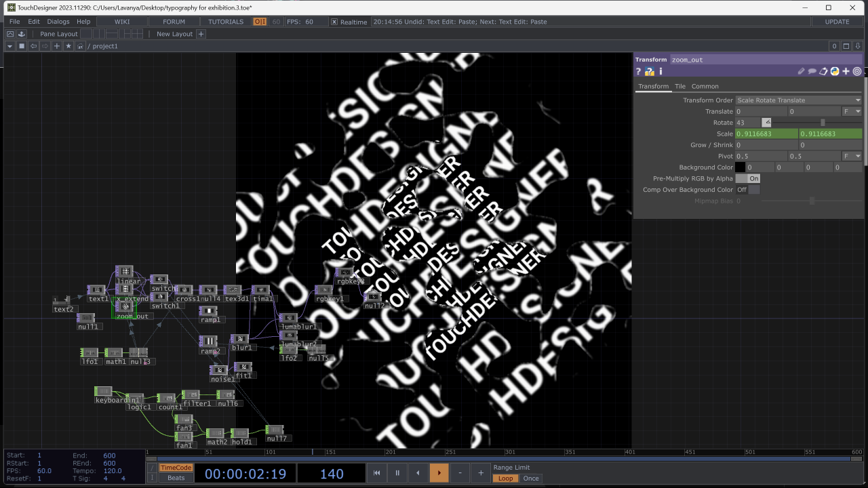Jump to home network icon in path bar
The width and height of the screenshot is (868, 488).
pyautogui.click(x=80, y=46)
